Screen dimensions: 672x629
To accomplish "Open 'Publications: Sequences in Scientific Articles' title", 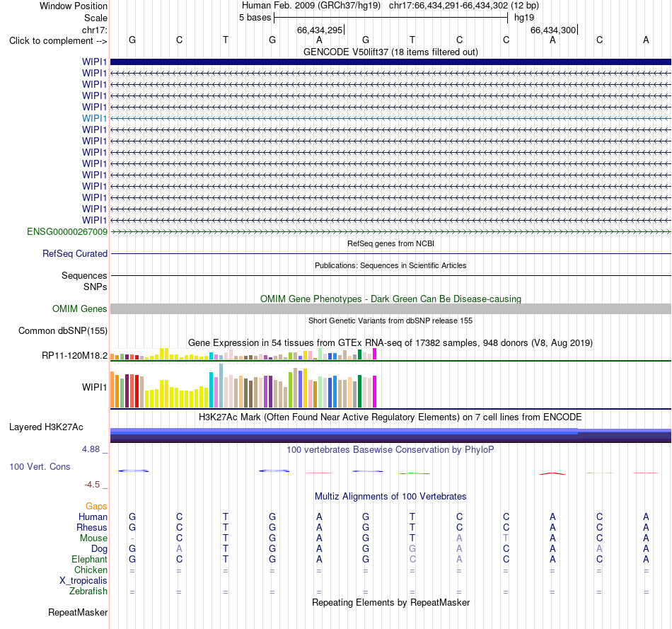I will click(x=390, y=265).
